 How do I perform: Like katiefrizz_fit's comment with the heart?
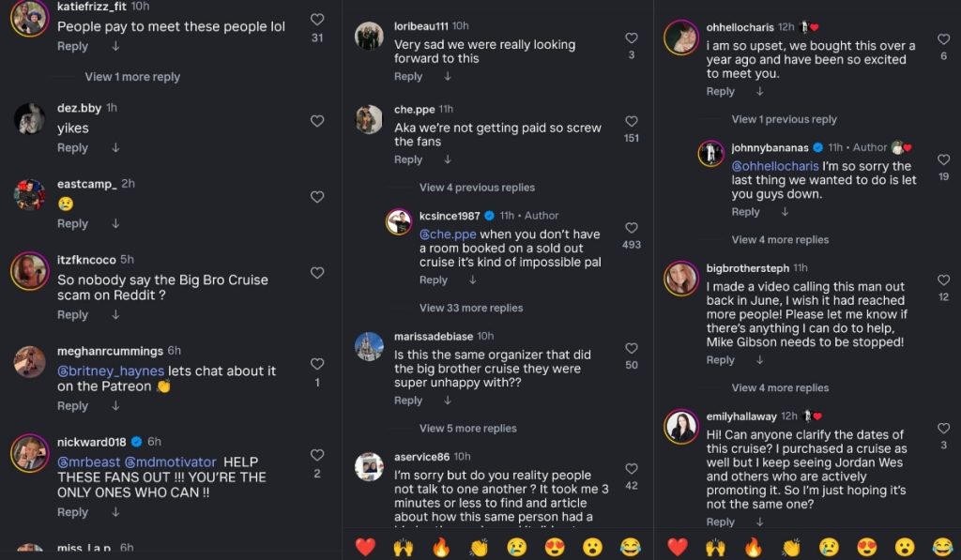point(317,20)
